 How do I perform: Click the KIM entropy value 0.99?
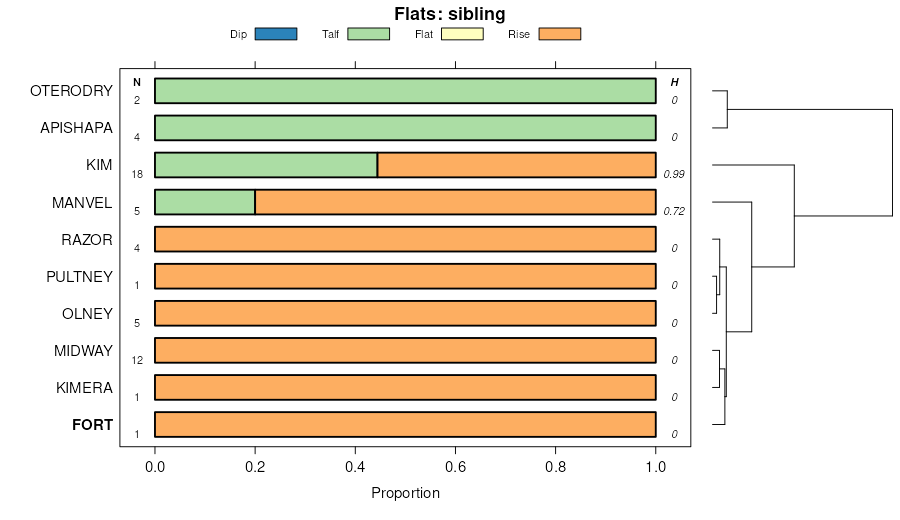[673, 174]
